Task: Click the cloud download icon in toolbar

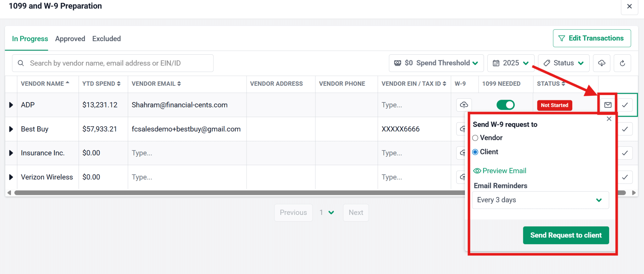Action: click(602, 63)
